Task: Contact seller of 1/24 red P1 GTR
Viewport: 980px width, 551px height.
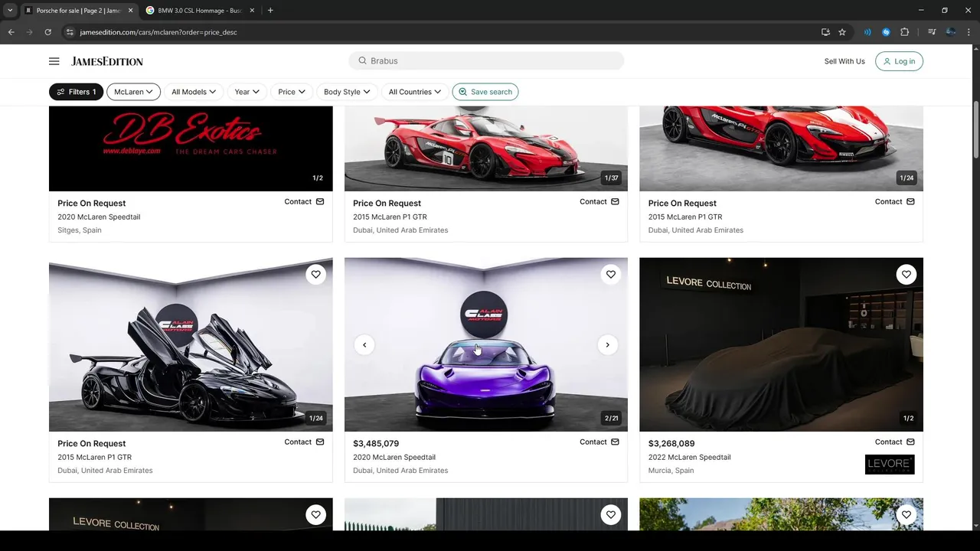Action: (895, 202)
